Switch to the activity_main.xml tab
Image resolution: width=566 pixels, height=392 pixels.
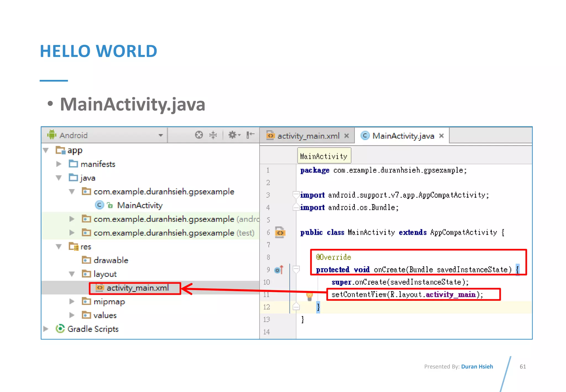(308, 136)
